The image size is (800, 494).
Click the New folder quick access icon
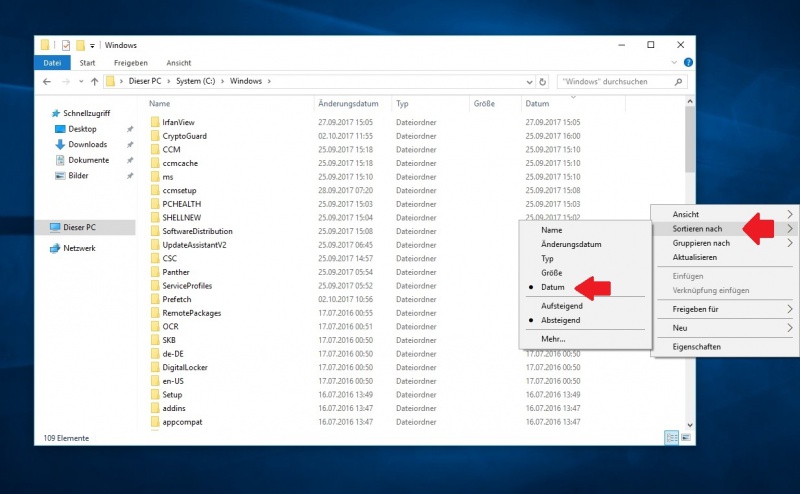tap(80, 45)
